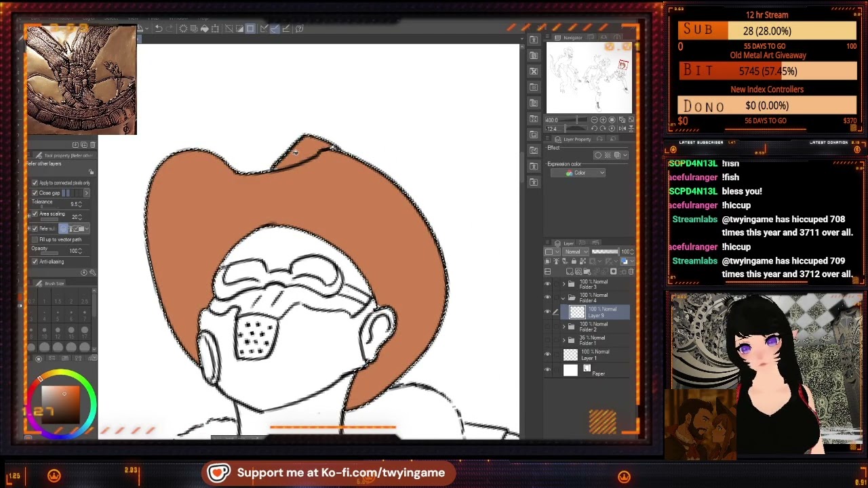Click the Tone effect icon in Layer Property
Viewport: 868px width, 488px height.
[608, 155]
